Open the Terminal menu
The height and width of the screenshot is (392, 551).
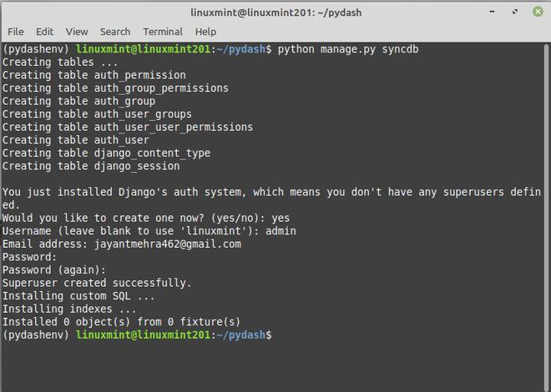pyautogui.click(x=163, y=32)
